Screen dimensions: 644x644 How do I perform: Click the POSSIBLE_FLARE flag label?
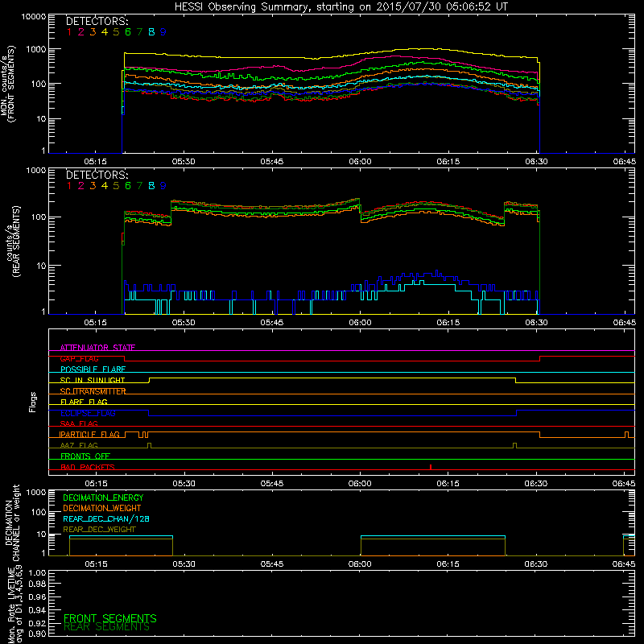(93, 369)
